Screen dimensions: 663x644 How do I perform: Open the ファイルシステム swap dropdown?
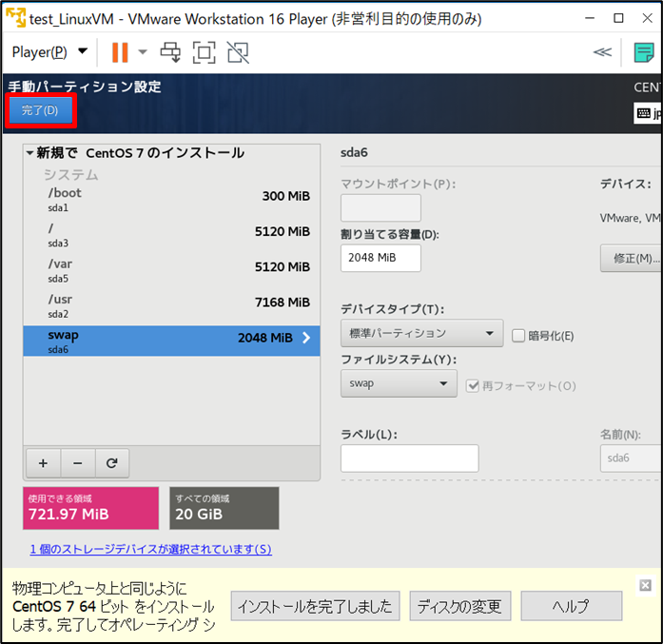pos(399,383)
